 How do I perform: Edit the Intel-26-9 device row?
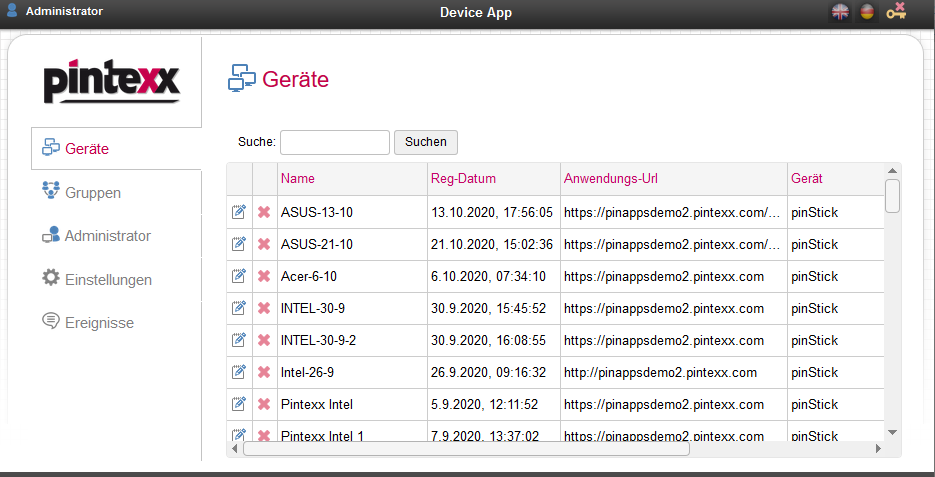239,372
